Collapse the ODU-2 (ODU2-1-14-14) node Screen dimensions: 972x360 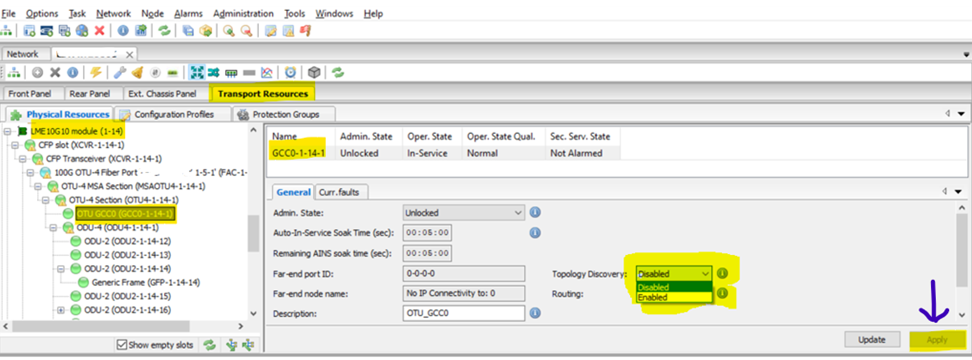coord(61,268)
